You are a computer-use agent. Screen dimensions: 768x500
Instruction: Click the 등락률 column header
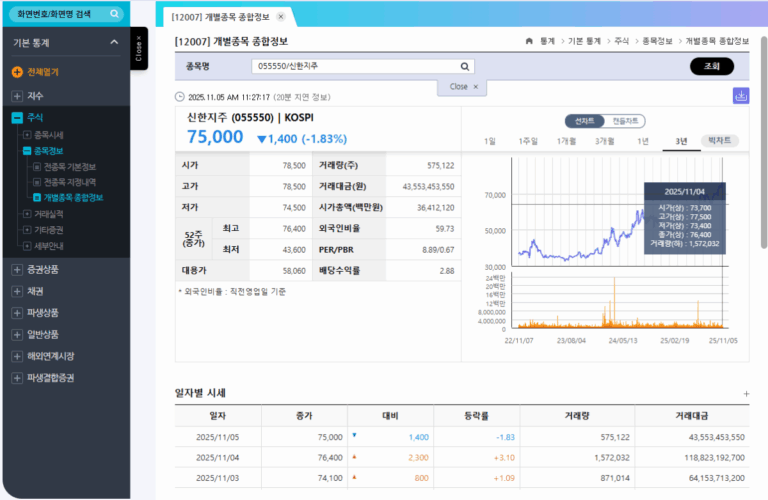click(477, 416)
